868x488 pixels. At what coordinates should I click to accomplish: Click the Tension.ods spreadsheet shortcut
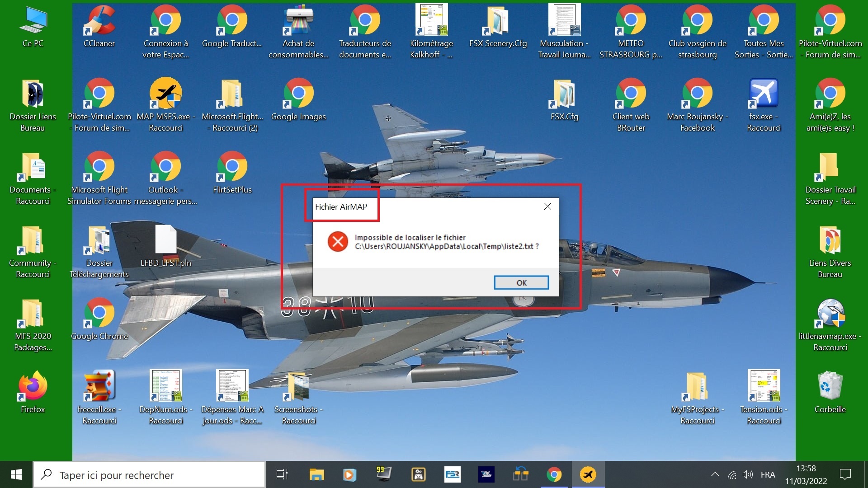[764, 387]
